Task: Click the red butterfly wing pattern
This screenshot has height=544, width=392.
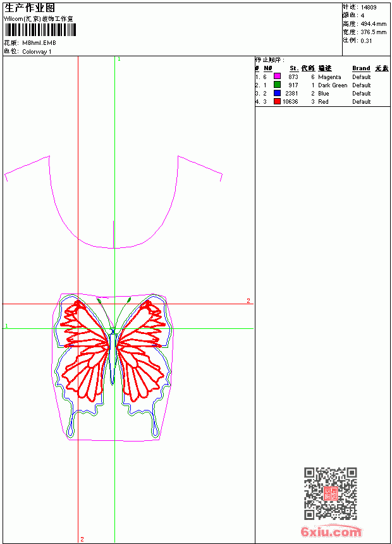Action: click(x=112, y=350)
